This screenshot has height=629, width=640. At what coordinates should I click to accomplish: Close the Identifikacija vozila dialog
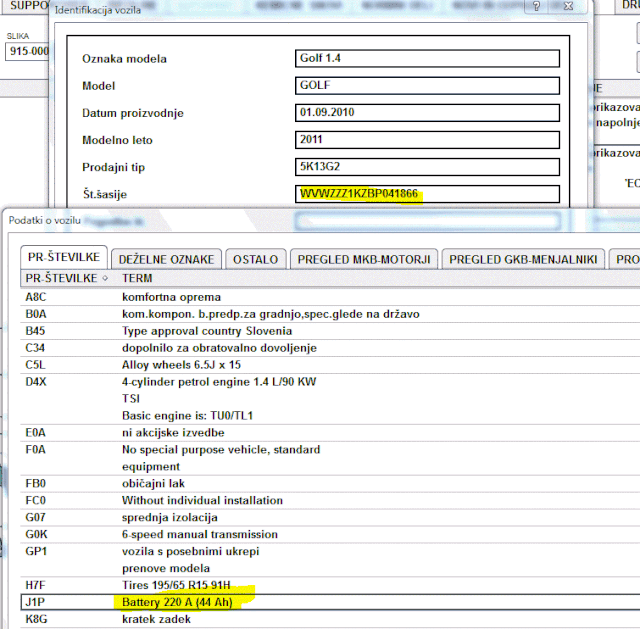[568, 6]
